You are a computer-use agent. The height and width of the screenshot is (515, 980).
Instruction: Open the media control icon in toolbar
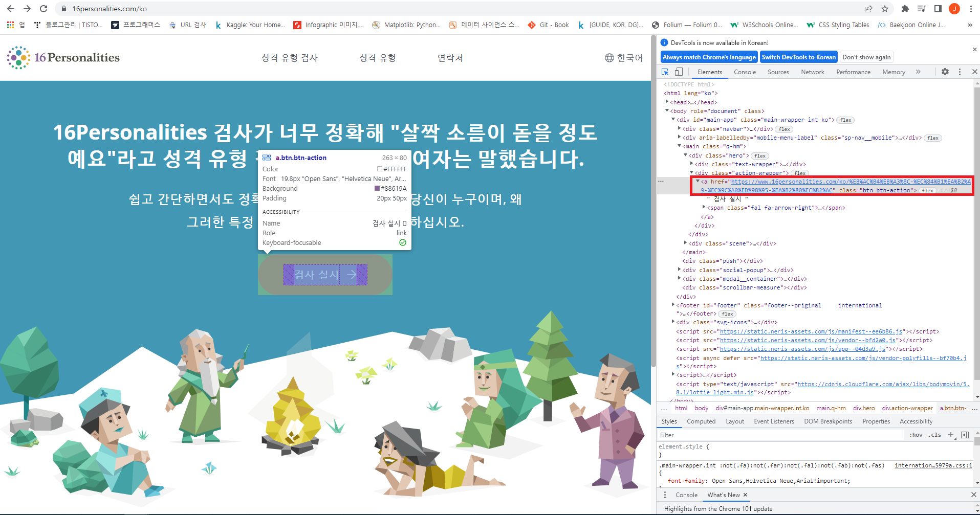point(922,9)
